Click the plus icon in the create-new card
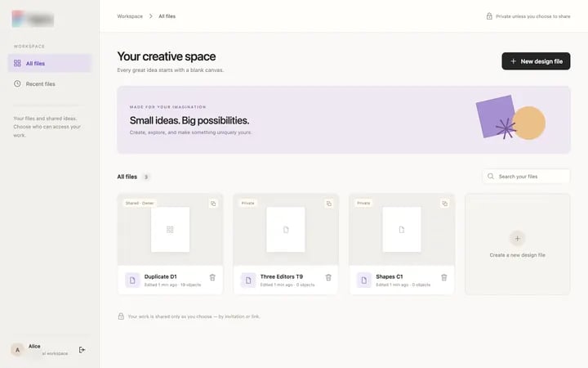Image resolution: width=588 pixels, height=368 pixels. (518, 239)
